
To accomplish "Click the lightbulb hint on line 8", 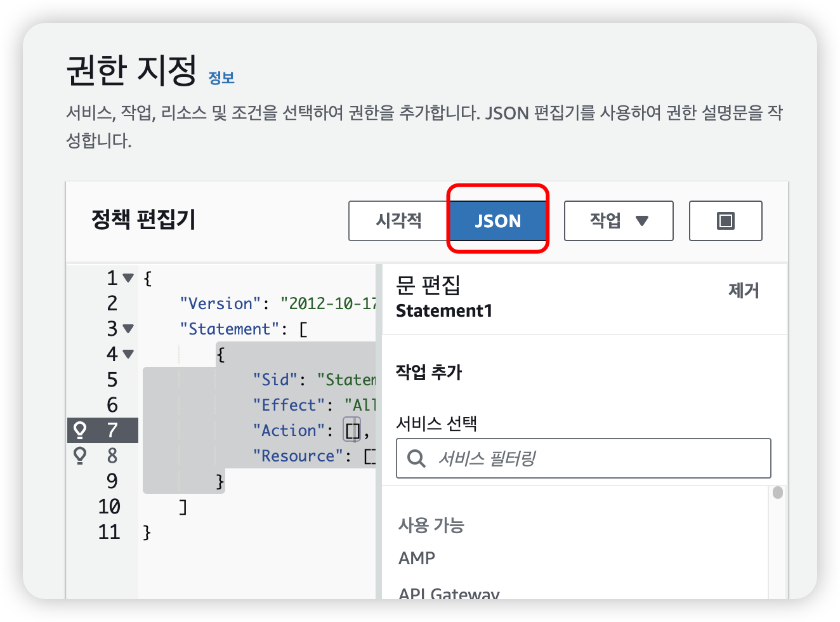I will click(x=80, y=456).
